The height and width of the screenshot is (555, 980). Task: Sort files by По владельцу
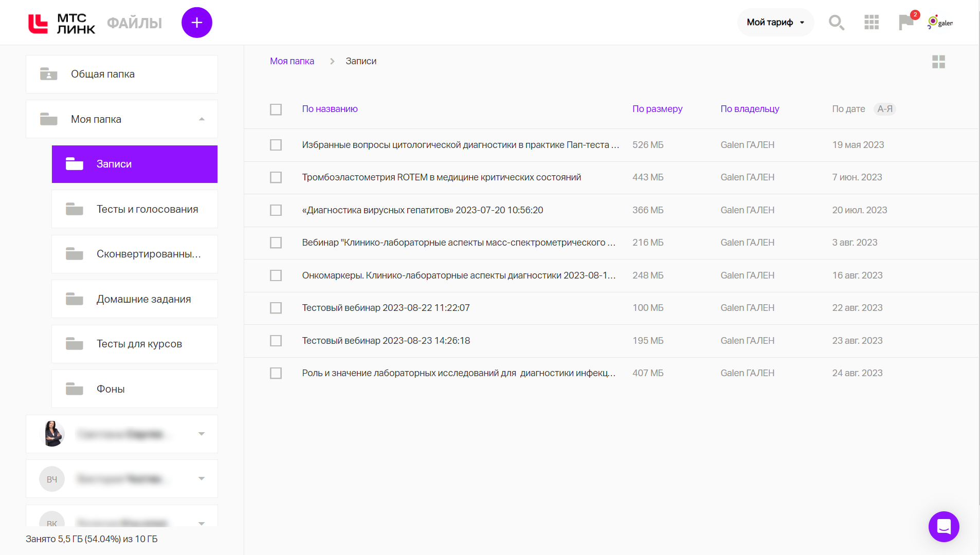point(750,109)
